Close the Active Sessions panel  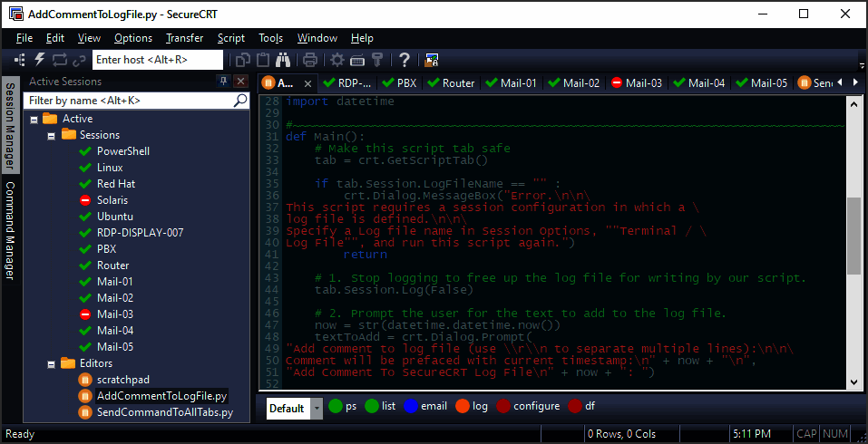point(240,82)
